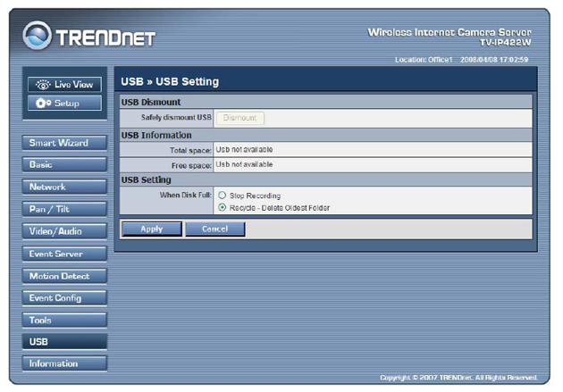Open the Event Config menu
Viewport: 563px width, 392px height.
64,298
